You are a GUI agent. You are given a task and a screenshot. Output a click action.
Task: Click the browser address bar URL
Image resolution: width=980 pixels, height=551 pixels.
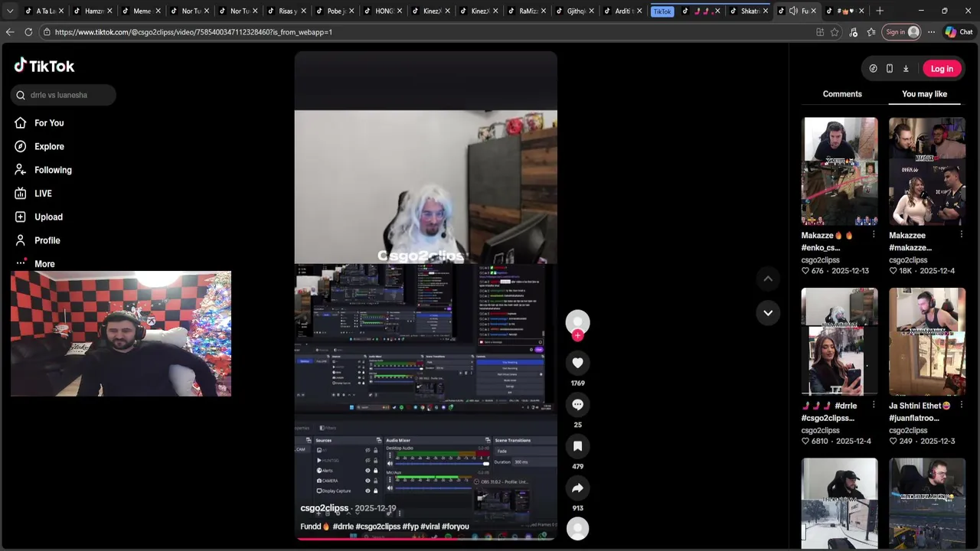[x=194, y=32]
